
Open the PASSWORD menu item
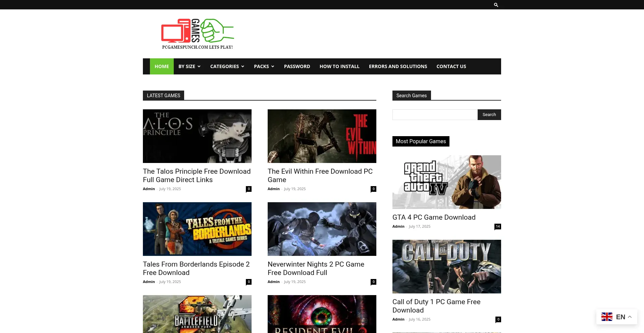(x=297, y=66)
